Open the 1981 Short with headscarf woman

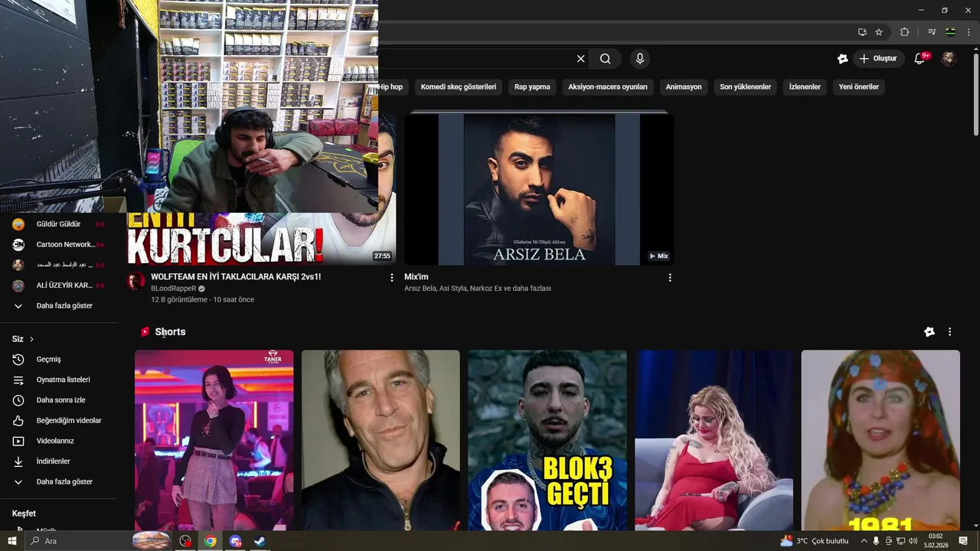[880, 440]
